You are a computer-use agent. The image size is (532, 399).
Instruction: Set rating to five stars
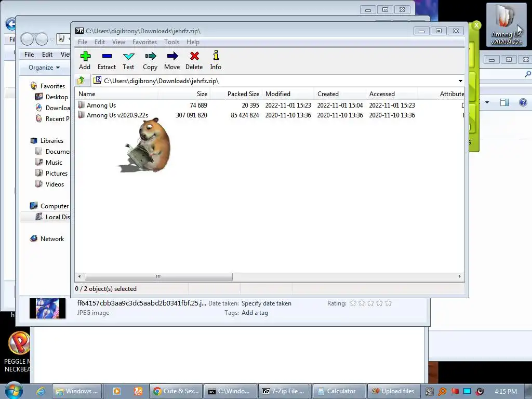[389, 303]
